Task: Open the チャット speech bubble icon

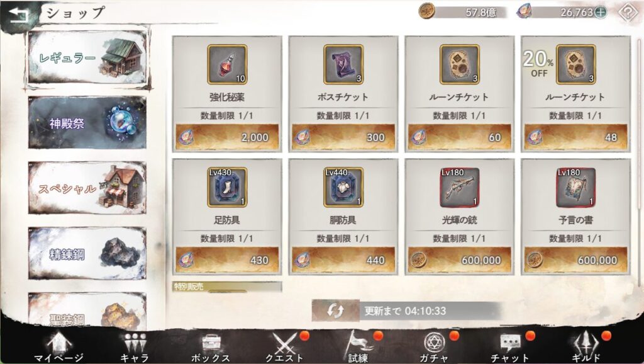Action: [x=509, y=346]
